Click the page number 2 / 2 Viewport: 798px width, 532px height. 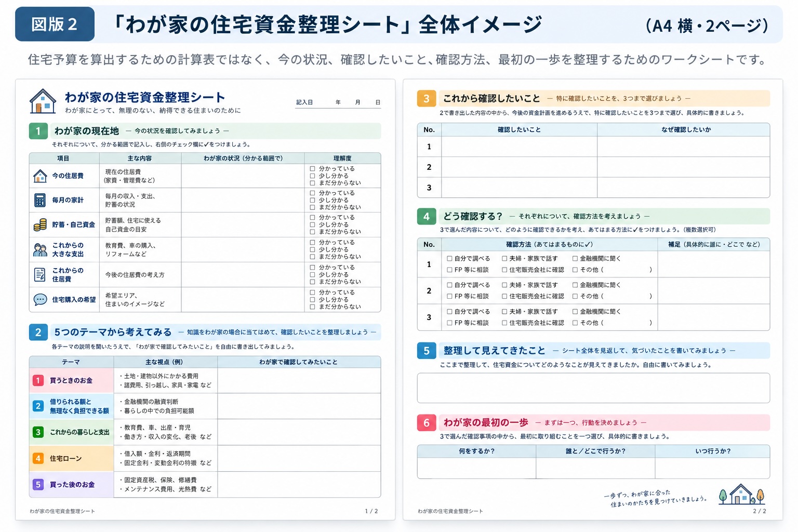point(760,511)
